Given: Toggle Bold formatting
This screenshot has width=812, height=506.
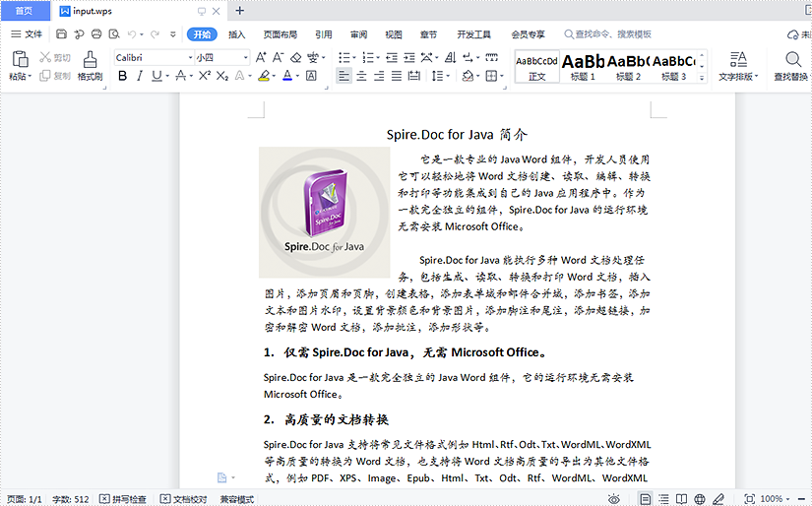Looking at the screenshot, I should tap(122, 76).
